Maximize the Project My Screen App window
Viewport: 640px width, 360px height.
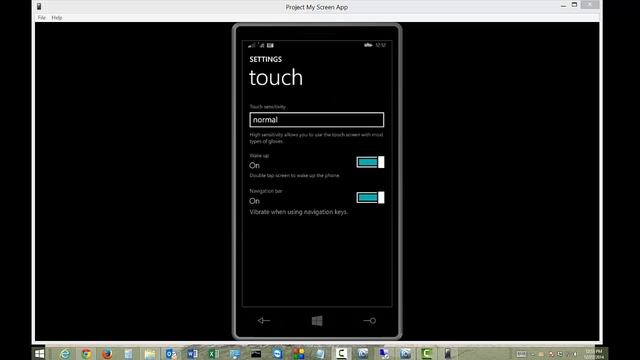(574, 5)
